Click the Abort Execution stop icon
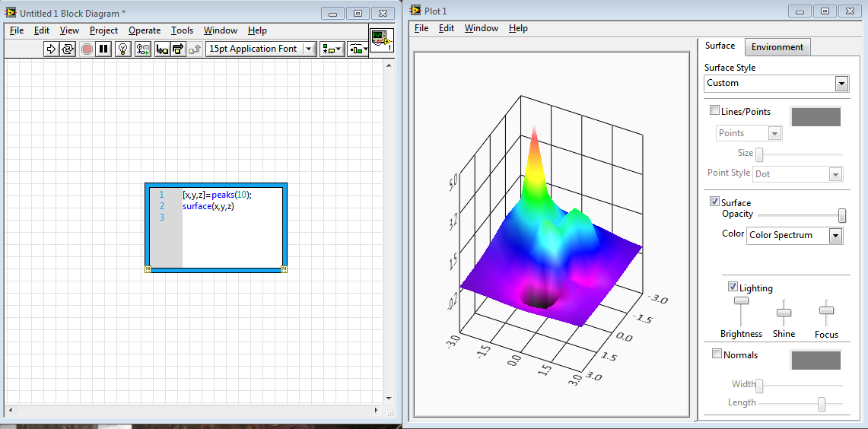This screenshot has height=429, width=868. (x=87, y=49)
